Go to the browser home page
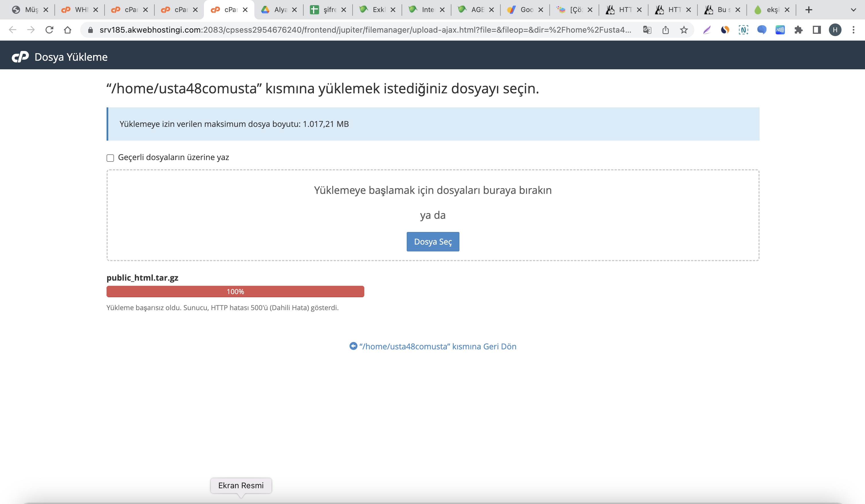Image resolution: width=865 pixels, height=504 pixels. point(68,30)
